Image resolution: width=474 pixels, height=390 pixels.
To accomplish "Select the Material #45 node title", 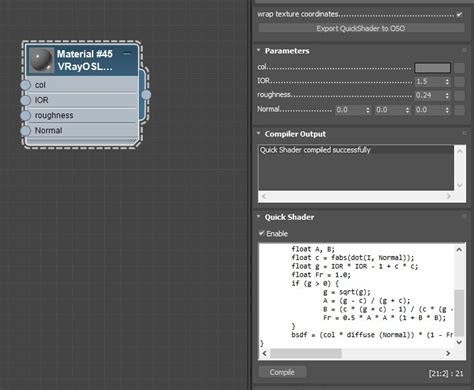I will click(85, 54).
